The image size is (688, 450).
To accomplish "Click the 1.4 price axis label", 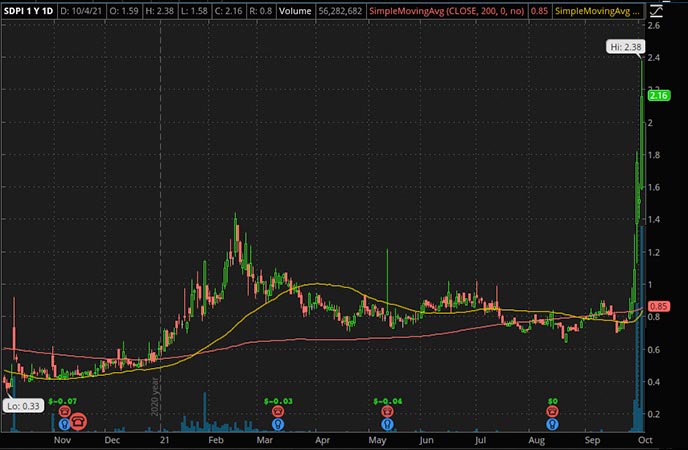I will 653,219.
